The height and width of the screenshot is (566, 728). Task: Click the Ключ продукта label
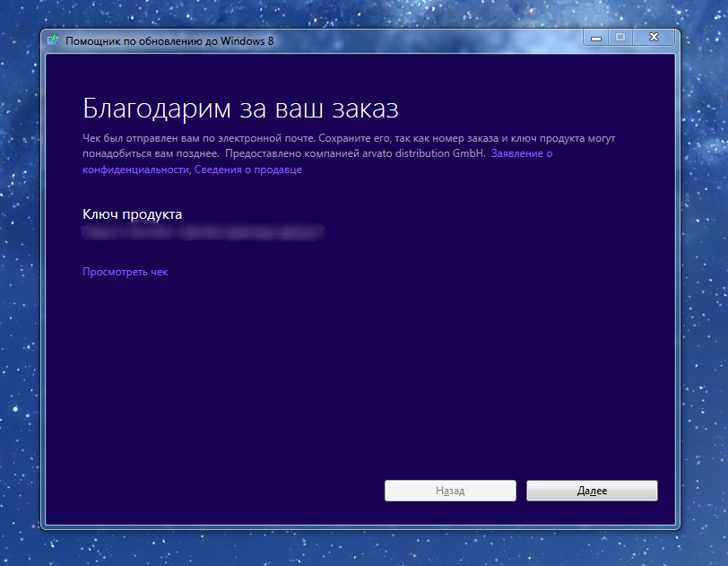pyautogui.click(x=133, y=214)
